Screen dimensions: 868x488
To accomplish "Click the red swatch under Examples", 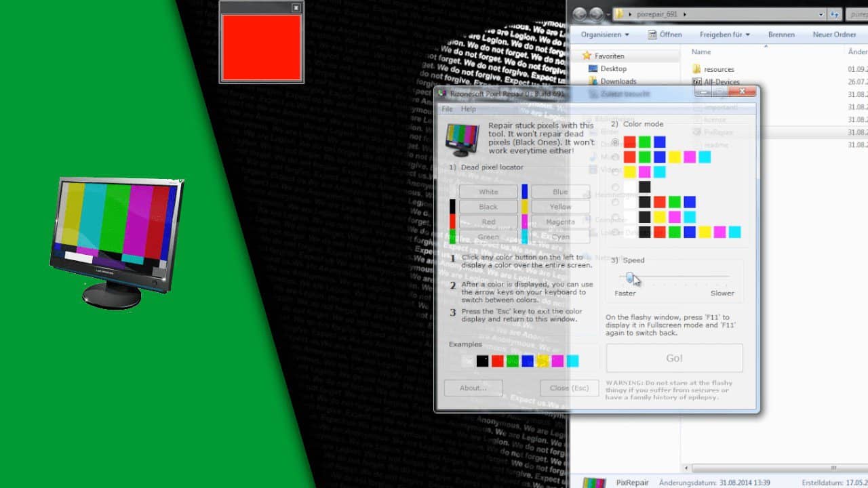I will [497, 361].
